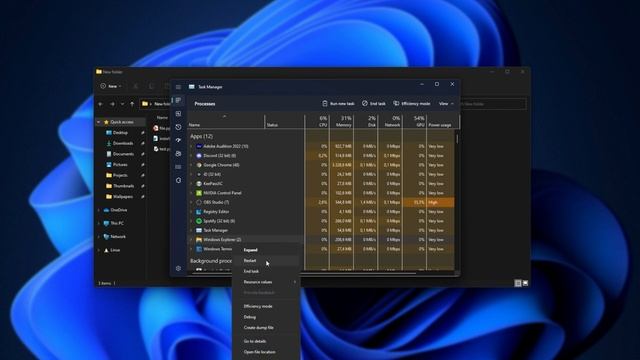This screenshot has height=360, width=640.
Task: Click the KeePassXC app icon
Action: pos(199,184)
